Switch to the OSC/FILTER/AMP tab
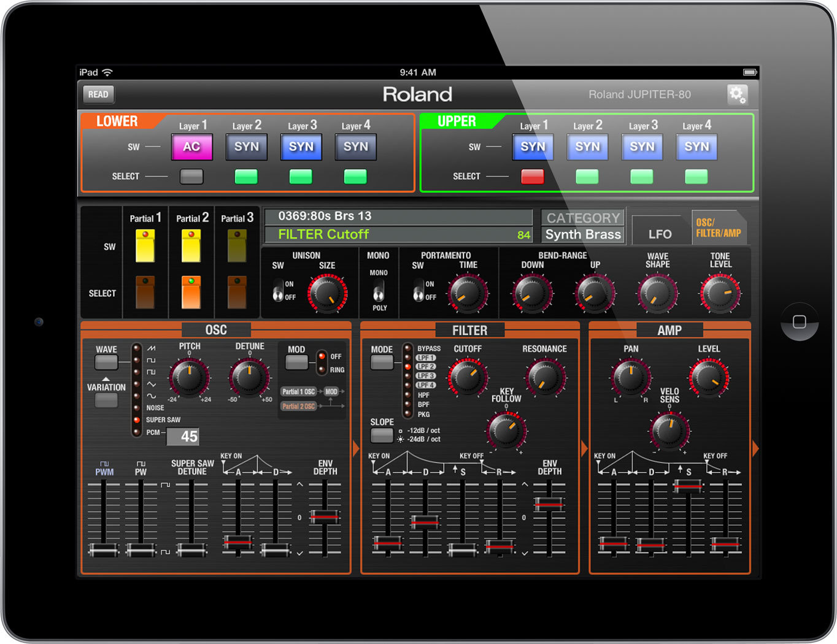 tap(719, 228)
